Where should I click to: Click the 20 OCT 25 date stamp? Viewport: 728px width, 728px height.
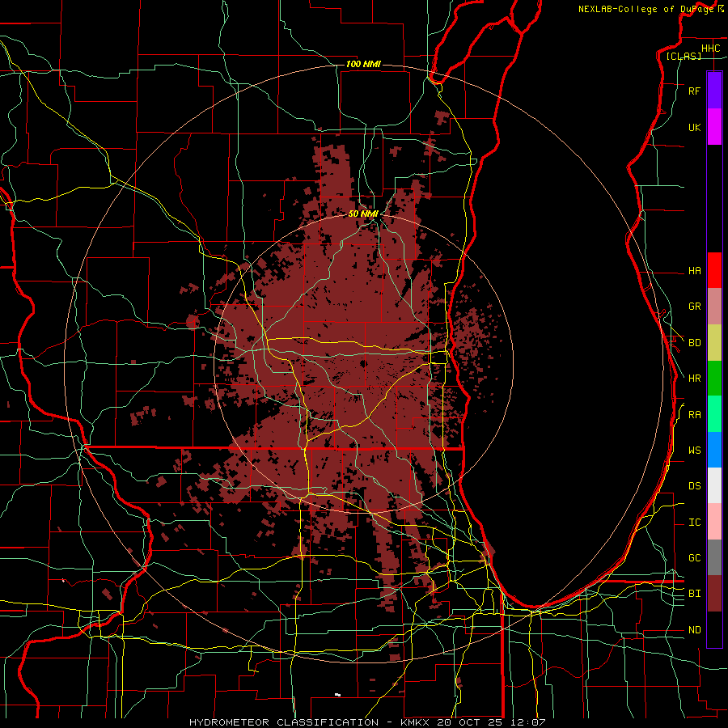point(473,722)
